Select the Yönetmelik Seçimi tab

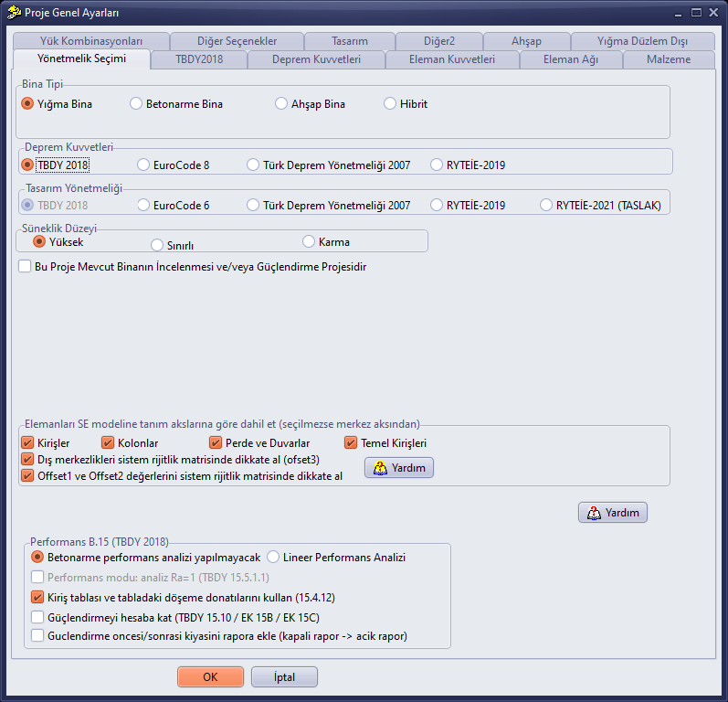(81, 58)
